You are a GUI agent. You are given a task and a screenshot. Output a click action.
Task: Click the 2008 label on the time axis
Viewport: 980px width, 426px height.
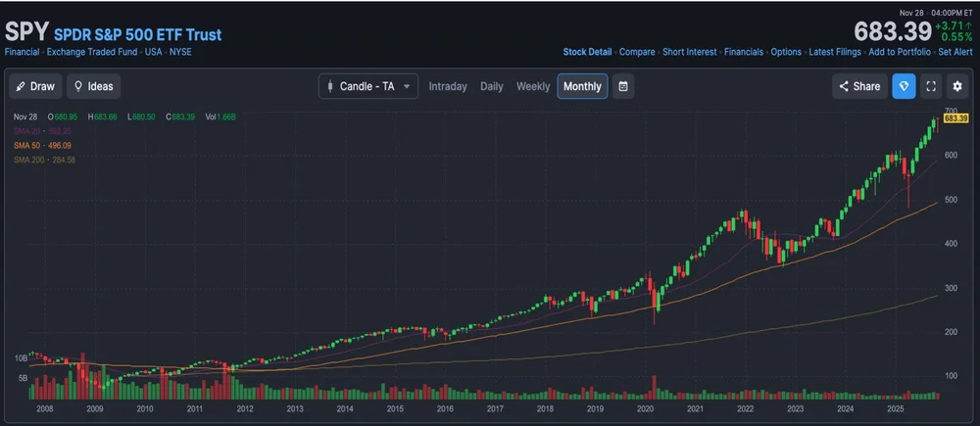point(44,409)
